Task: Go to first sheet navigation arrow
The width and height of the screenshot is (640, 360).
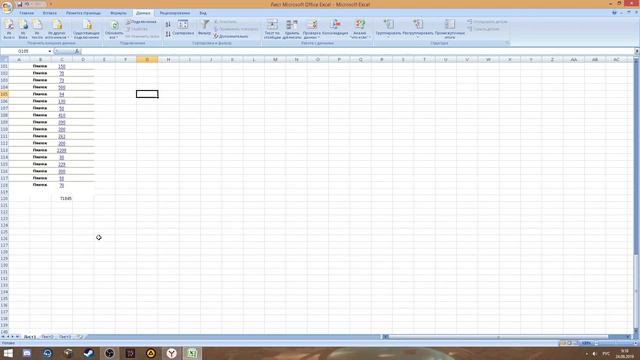Action: 3,337
